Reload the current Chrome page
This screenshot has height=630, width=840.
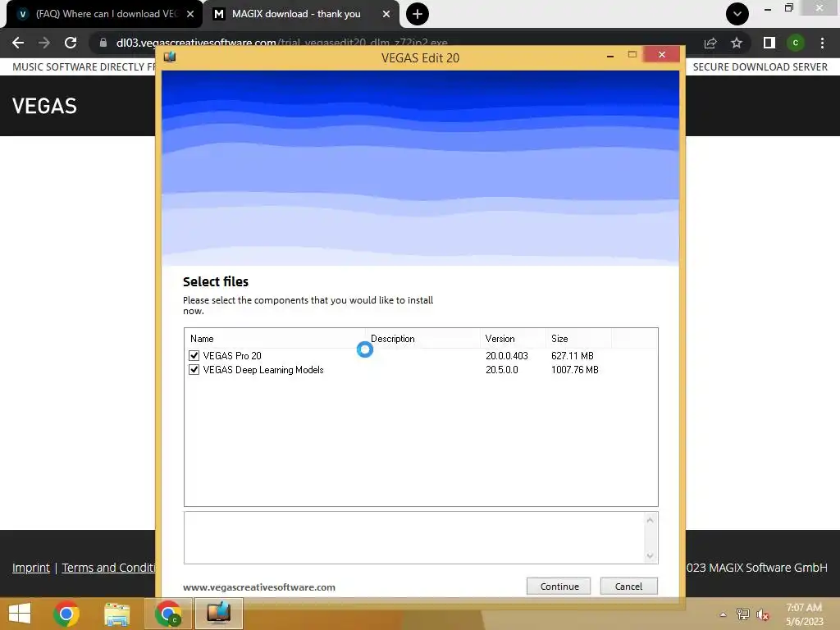tap(71, 43)
